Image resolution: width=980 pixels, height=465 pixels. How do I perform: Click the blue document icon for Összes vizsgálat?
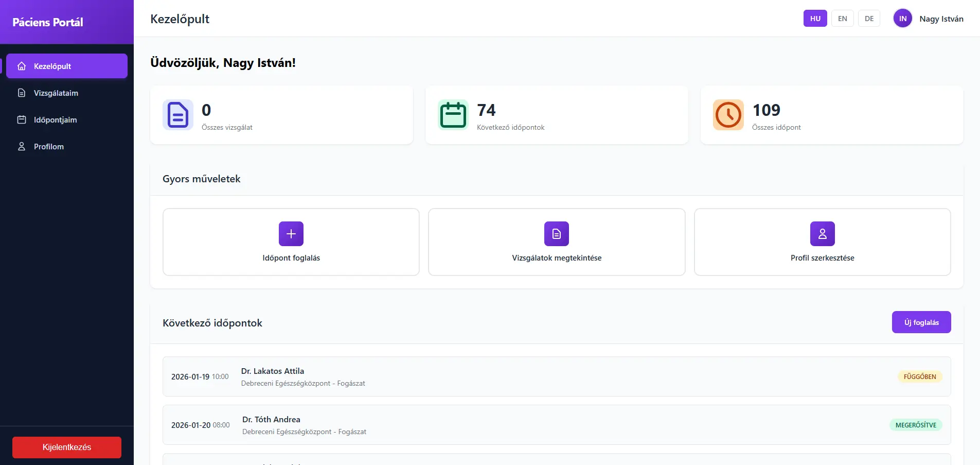[177, 115]
